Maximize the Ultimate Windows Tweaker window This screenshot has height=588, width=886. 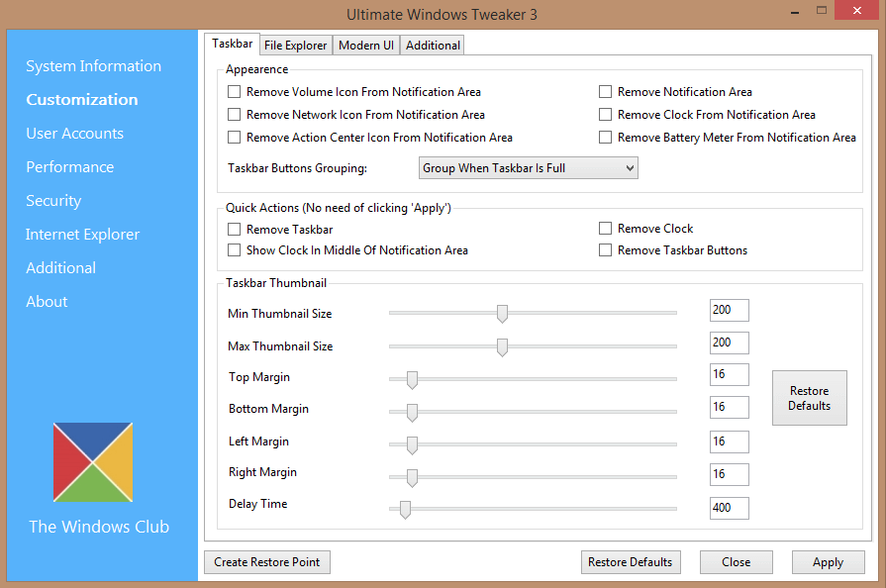pyautogui.click(x=822, y=10)
